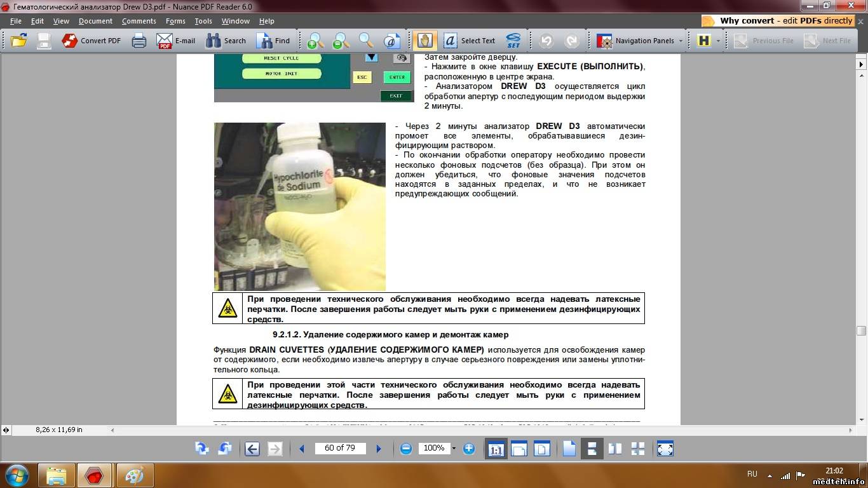Open the highlight tool dropdown arrow
The height and width of the screenshot is (488, 868).
pyautogui.click(x=719, y=41)
